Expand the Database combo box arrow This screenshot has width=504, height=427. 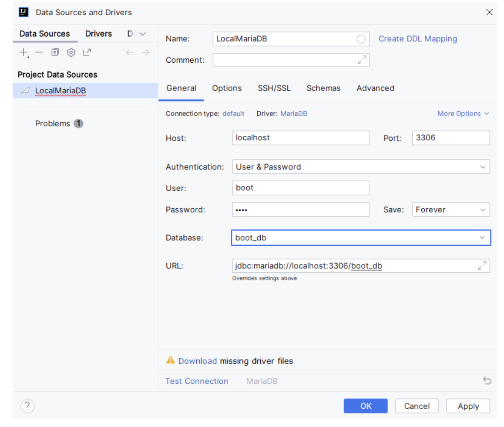482,237
